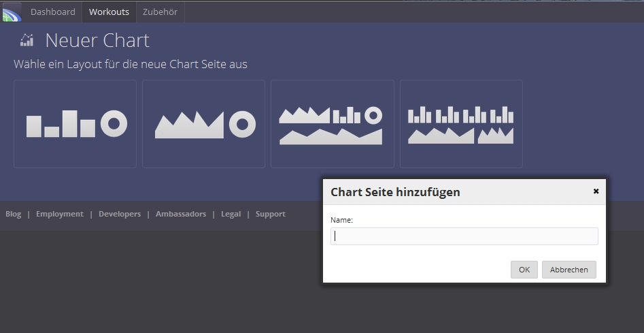Image resolution: width=644 pixels, height=333 pixels.
Task: Focus the Name input field
Action: click(464, 236)
